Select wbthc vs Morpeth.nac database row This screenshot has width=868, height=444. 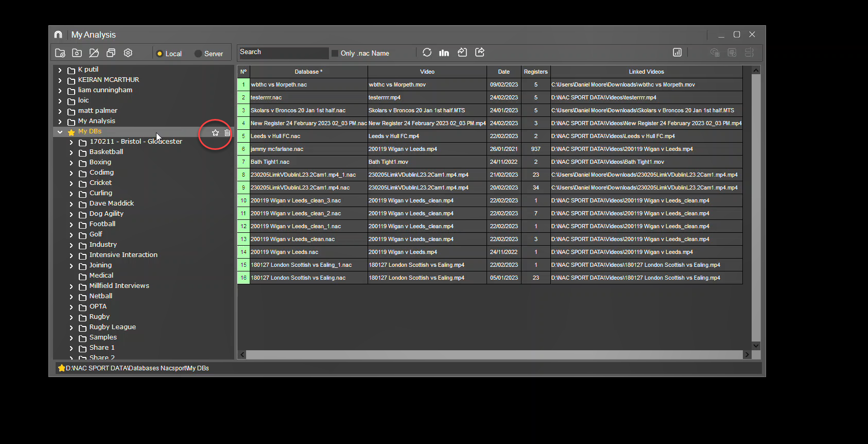point(308,84)
